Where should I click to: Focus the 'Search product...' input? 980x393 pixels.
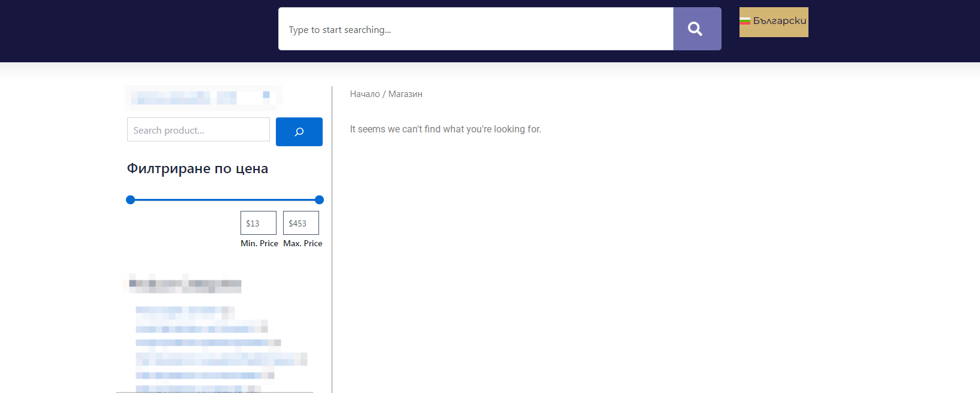coord(199,129)
